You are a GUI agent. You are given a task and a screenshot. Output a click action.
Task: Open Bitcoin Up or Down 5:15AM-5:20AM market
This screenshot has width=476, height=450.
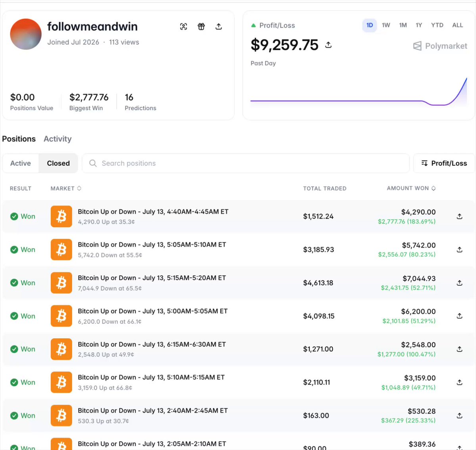[152, 278]
